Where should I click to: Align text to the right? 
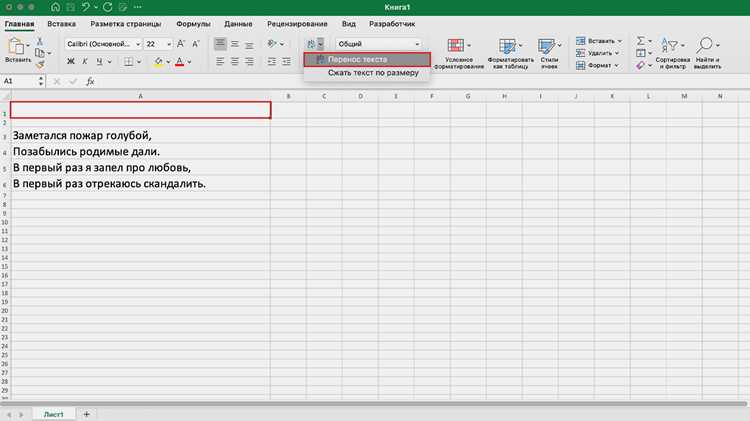(x=249, y=61)
